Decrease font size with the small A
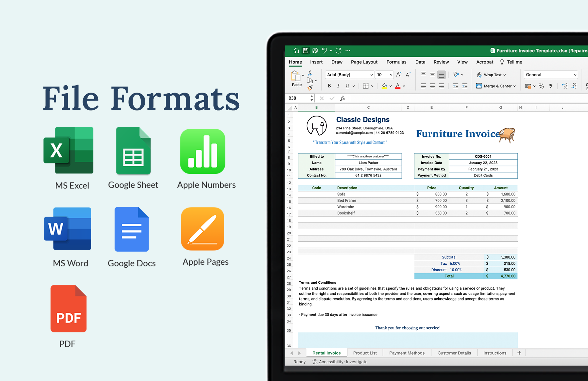The image size is (588, 381). coord(408,75)
